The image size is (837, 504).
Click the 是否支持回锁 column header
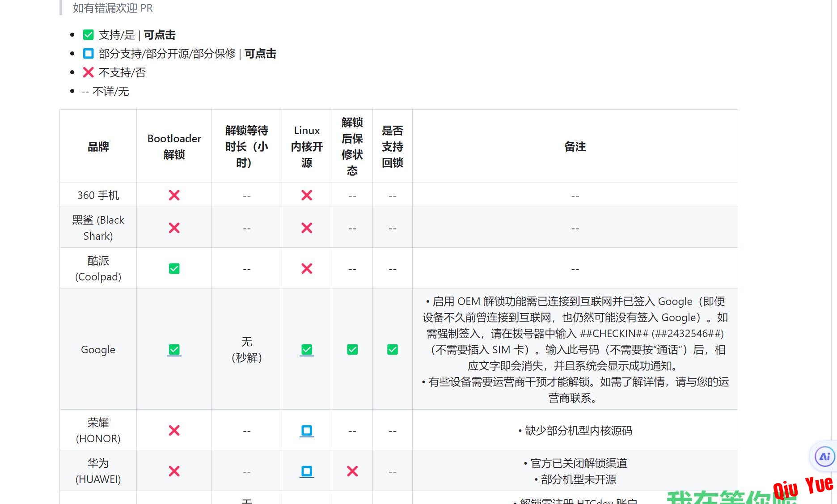pyautogui.click(x=393, y=146)
